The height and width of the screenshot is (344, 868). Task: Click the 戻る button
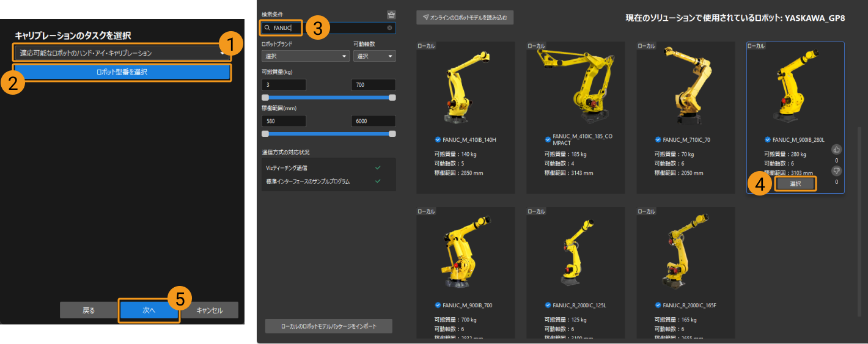[x=89, y=310]
